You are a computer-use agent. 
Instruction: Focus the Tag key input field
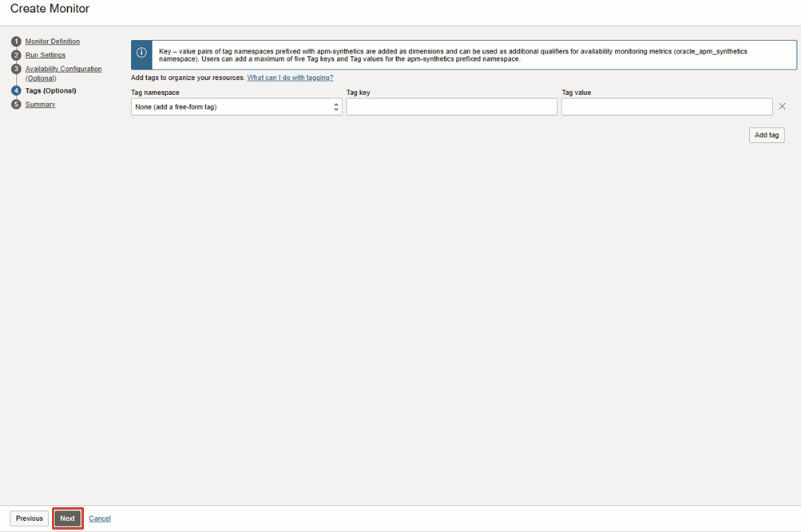pyautogui.click(x=451, y=107)
